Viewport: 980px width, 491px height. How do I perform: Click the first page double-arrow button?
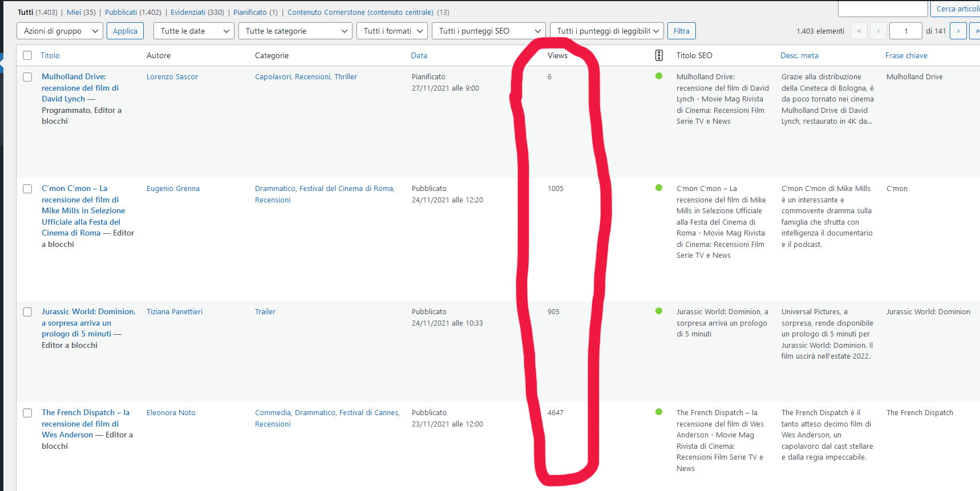(x=859, y=31)
